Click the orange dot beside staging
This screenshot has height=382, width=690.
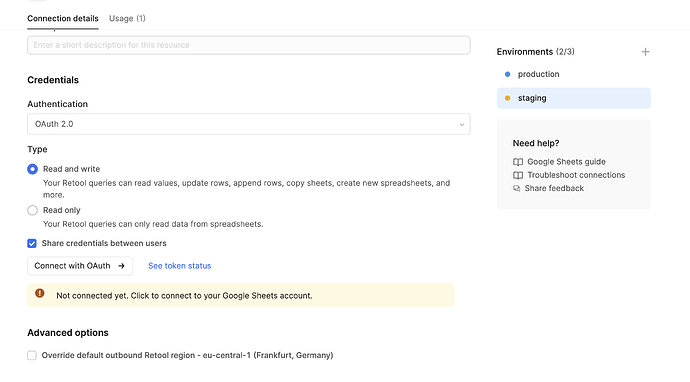507,98
